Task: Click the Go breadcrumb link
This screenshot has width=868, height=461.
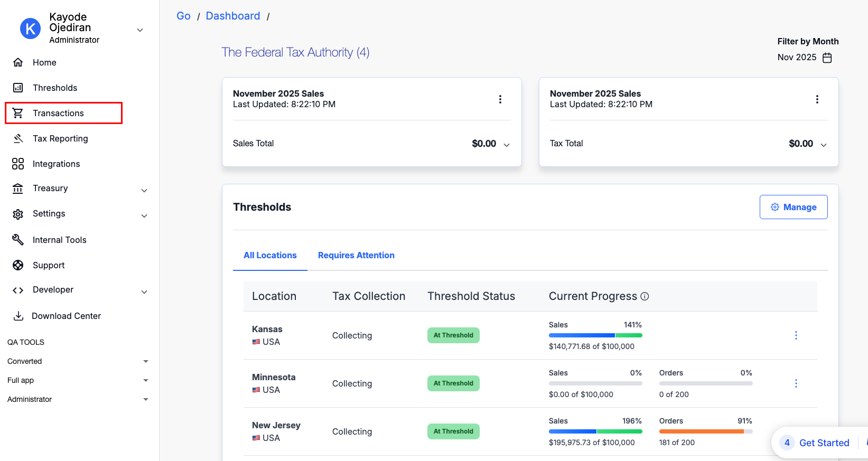Action: 183,16
